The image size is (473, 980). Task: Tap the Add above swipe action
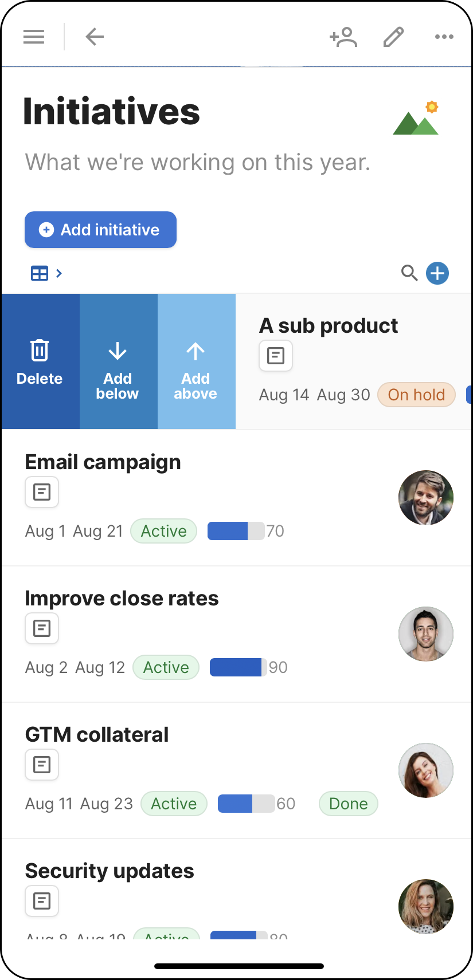point(196,361)
